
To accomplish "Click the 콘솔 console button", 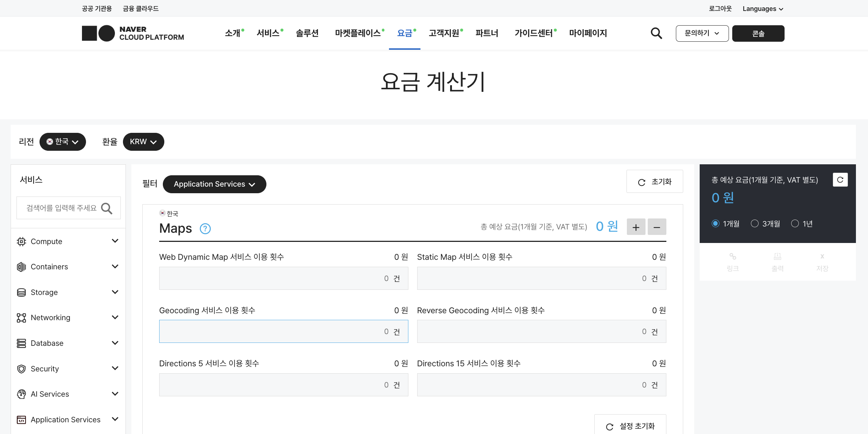I will [x=758, y=33].
